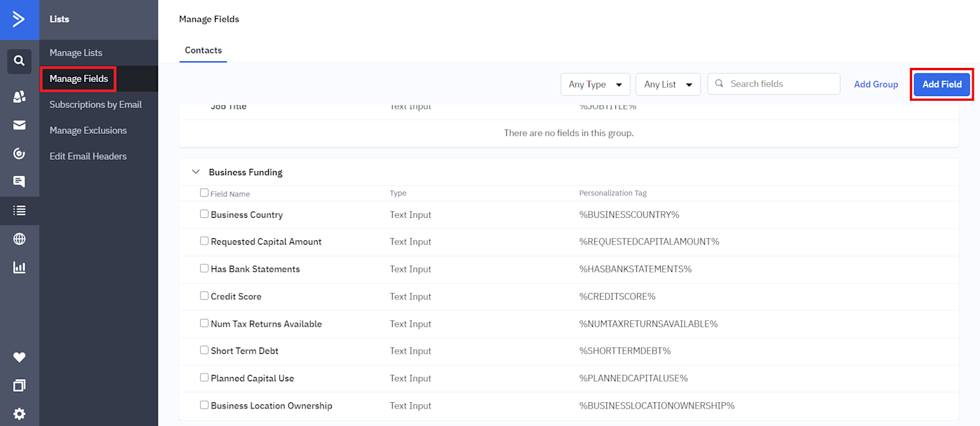Check the Planned Capital Use checkbox
980x426 pixels.
(204, 377)
